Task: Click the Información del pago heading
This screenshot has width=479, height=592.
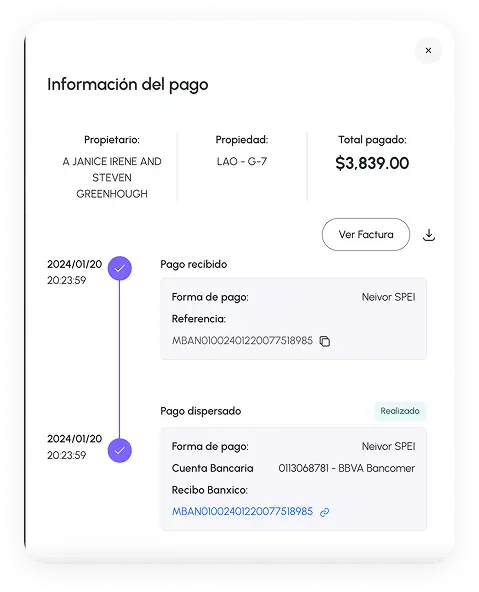Action: coord(128,85)
